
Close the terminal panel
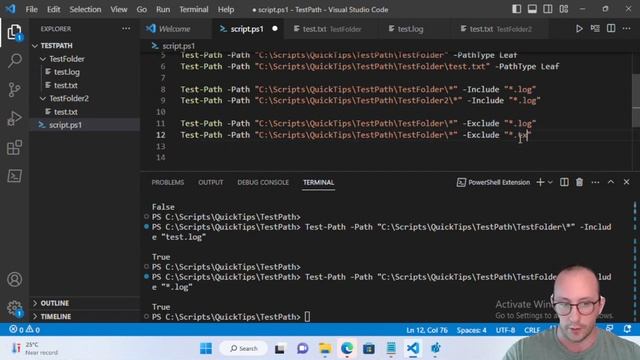click(626, 182)
